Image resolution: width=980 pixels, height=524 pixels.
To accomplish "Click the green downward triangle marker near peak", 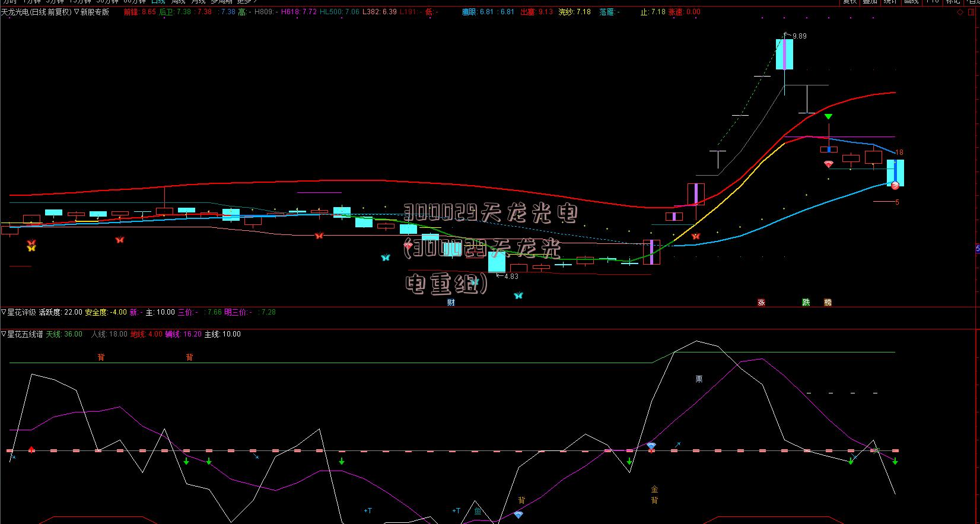I will [828, 116].
